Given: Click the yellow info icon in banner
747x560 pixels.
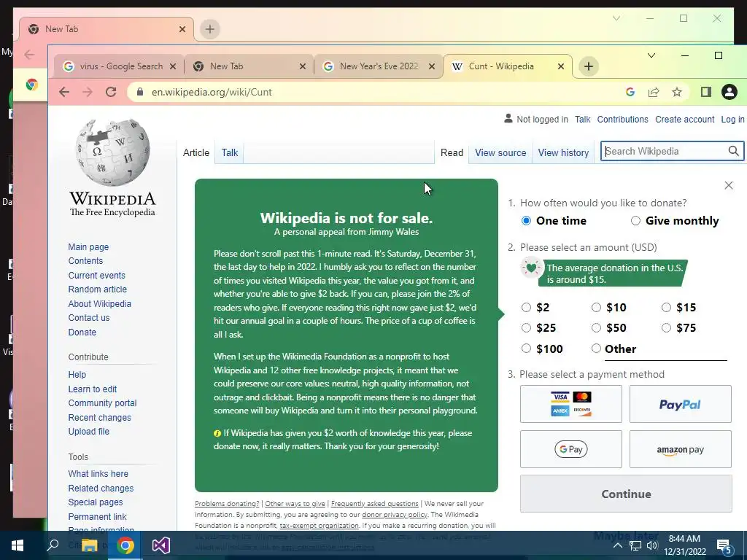Looking at the screenshot, I should pyautogui.click(x=217, y=433).
